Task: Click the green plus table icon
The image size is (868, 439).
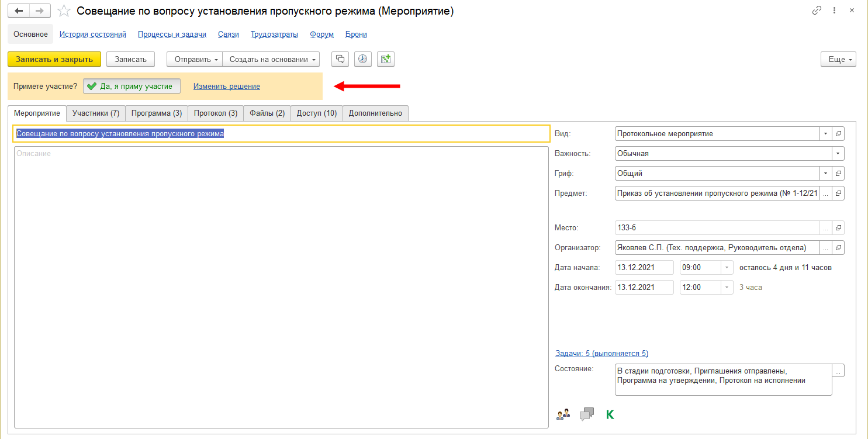Action: pos(386,59)
